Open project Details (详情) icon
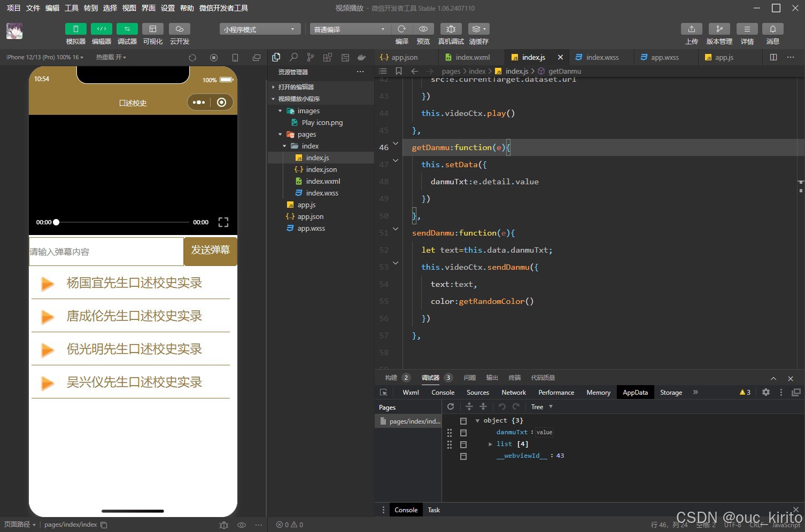The width and height of the screenshot is (805, 532). (747, 29)
